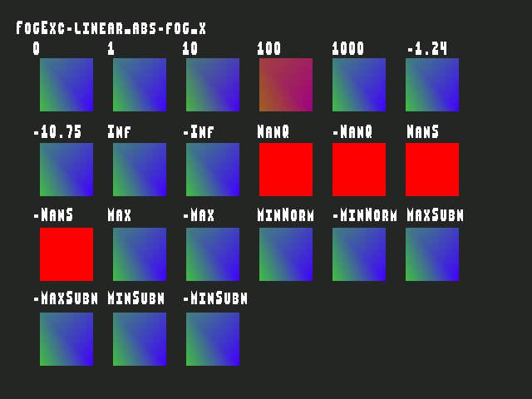Click the NaNS label text
The image size is (532, 399).
pos(423,131)
